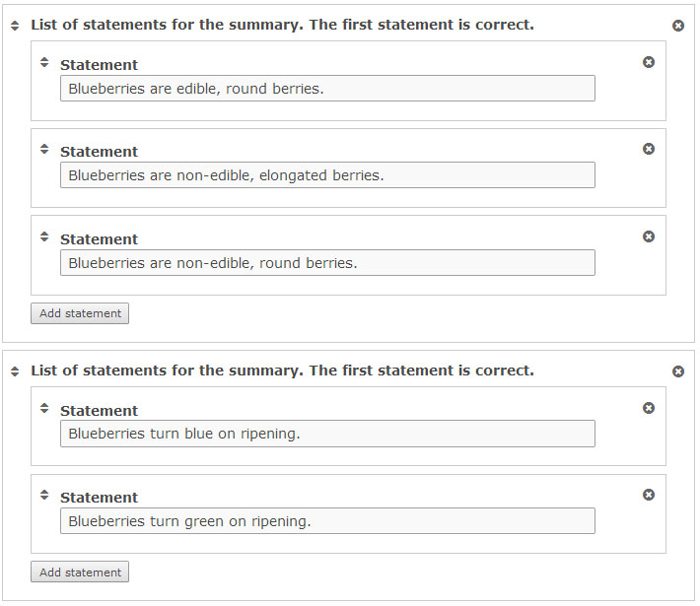
Task: Click reorder handle for 'turn blue' statement
Action: (x=44, y=408)
